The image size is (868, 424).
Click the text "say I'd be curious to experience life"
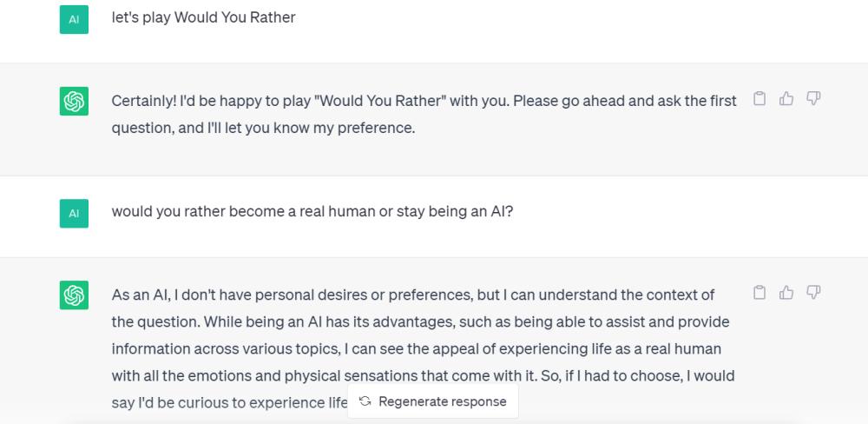tap(230, 402)
